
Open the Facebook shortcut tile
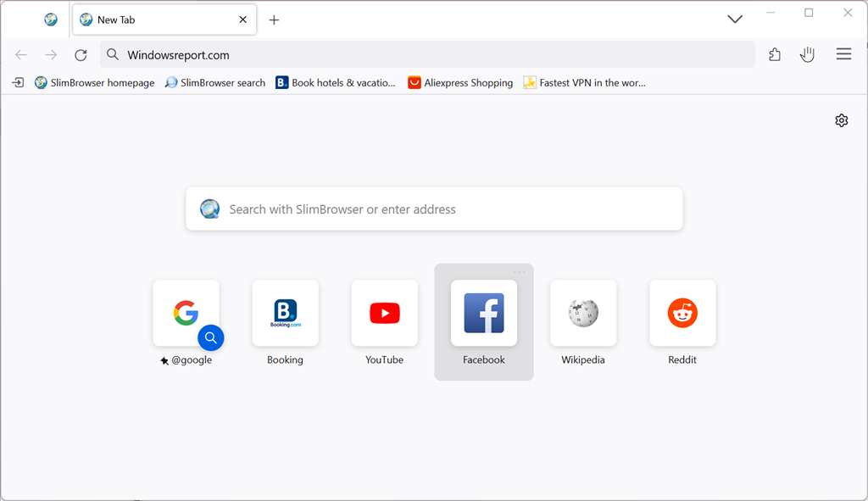(x=484, y=313)
